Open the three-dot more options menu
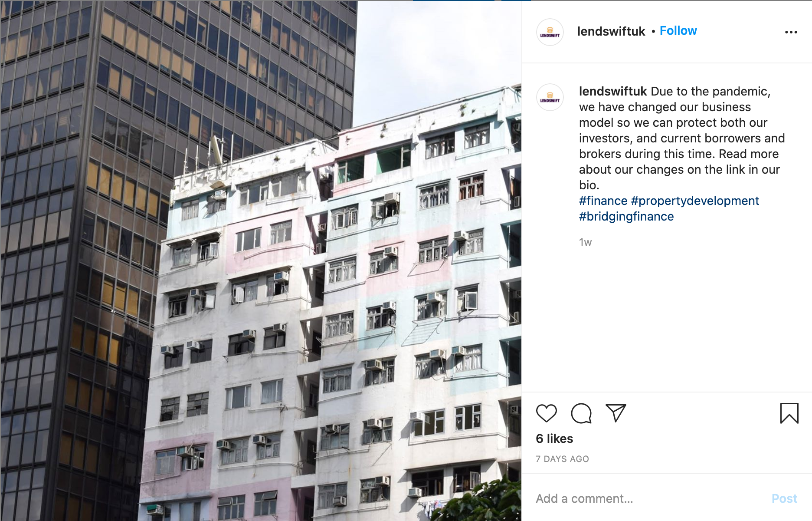812x521 pixels. 791,32
